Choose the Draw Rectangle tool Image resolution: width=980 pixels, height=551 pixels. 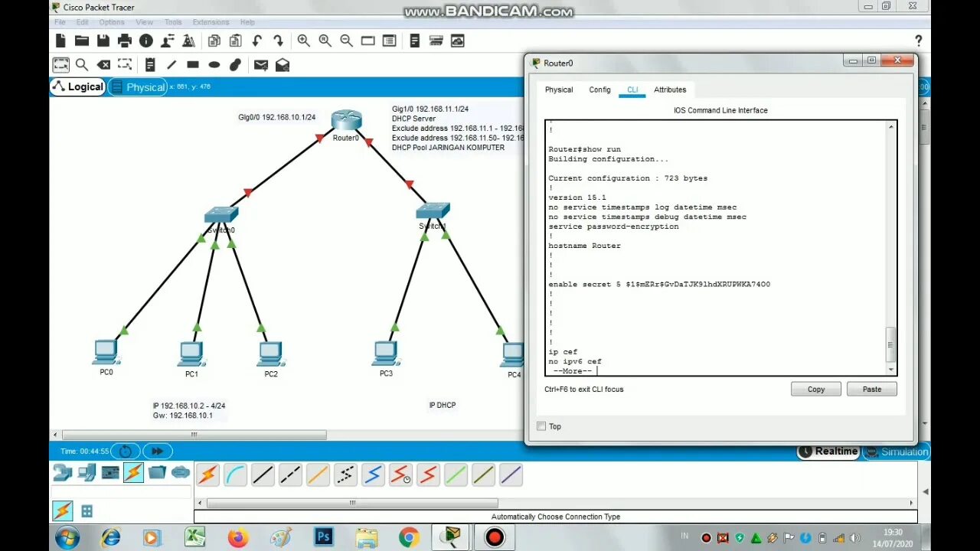pos(193,65)
